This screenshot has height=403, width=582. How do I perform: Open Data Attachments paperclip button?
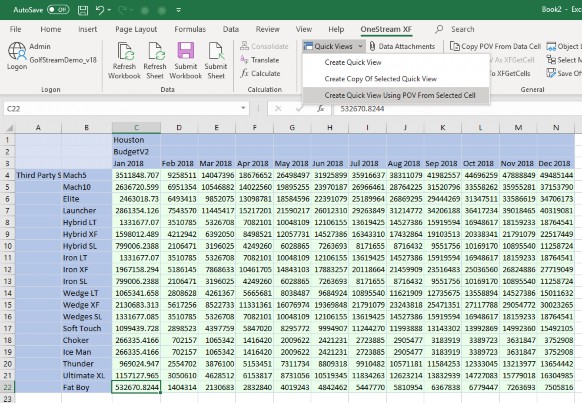click(402, 46)
